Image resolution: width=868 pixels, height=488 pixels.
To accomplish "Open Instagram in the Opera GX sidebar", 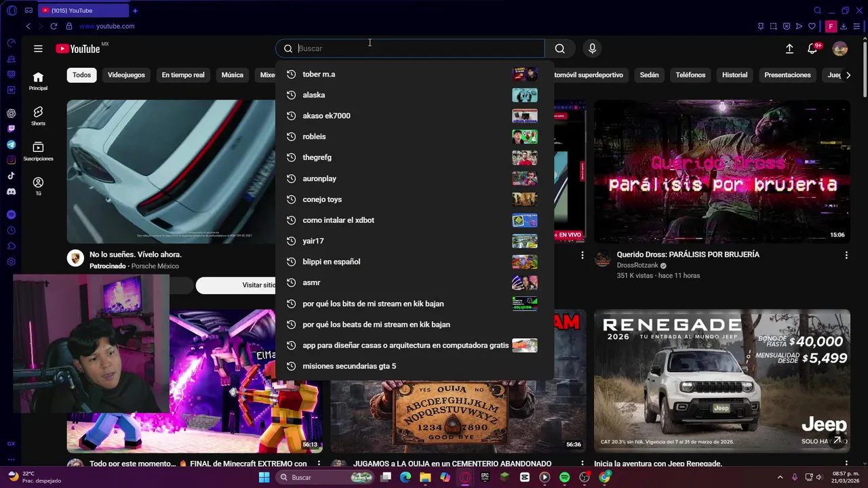I will coord(12,160).
